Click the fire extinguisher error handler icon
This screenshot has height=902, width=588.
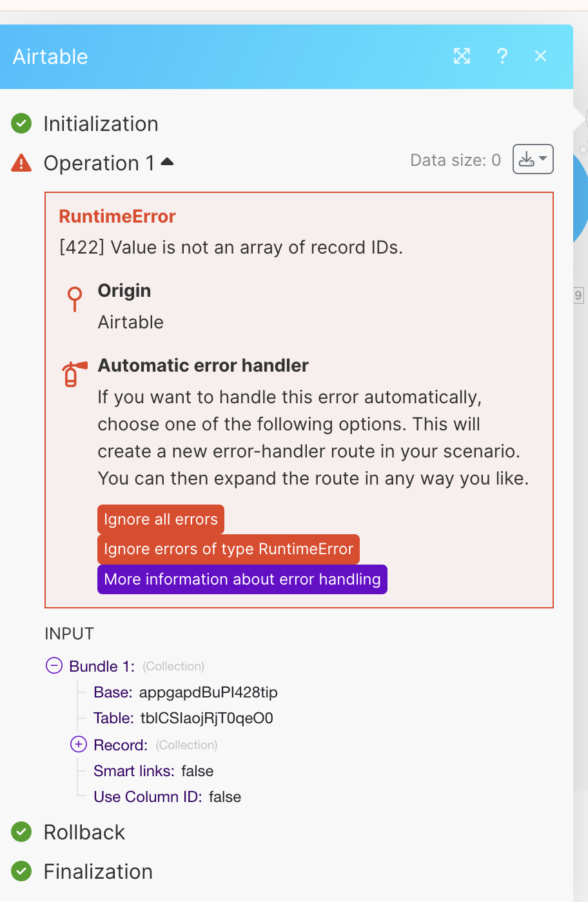[x=73, y=374]
